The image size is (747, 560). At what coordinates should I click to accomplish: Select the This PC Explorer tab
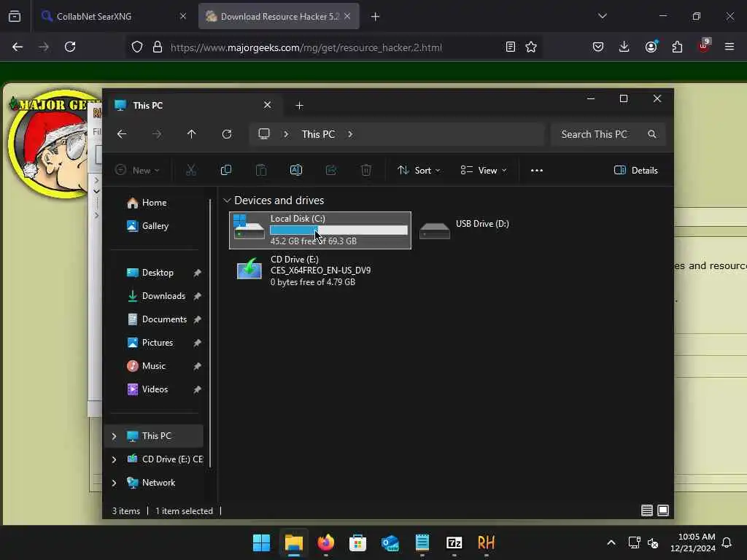point(194,105)
